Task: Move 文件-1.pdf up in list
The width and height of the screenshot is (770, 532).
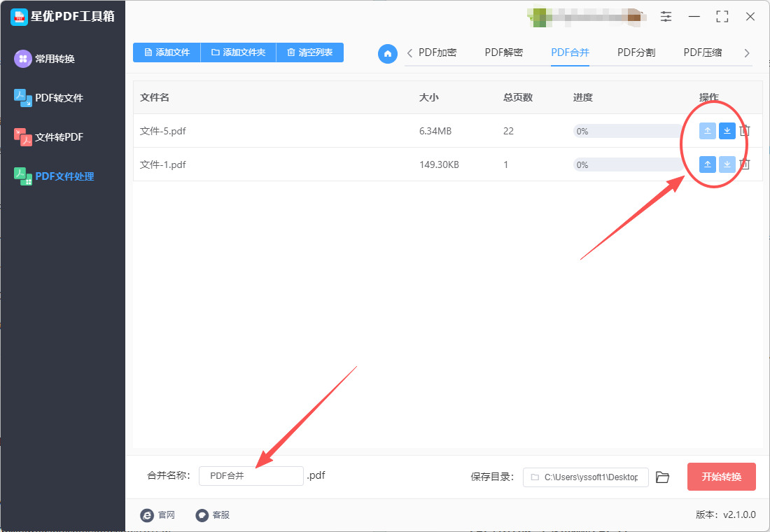Action: 707,164
